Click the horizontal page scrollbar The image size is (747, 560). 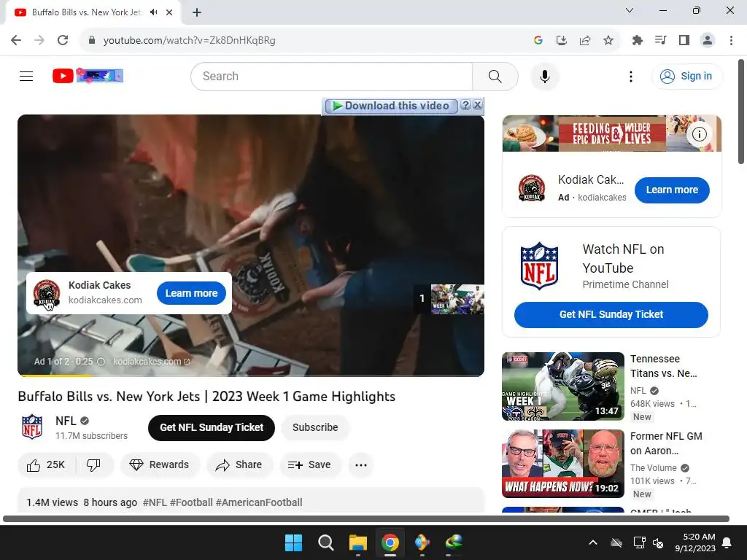(x=366, y=518)
